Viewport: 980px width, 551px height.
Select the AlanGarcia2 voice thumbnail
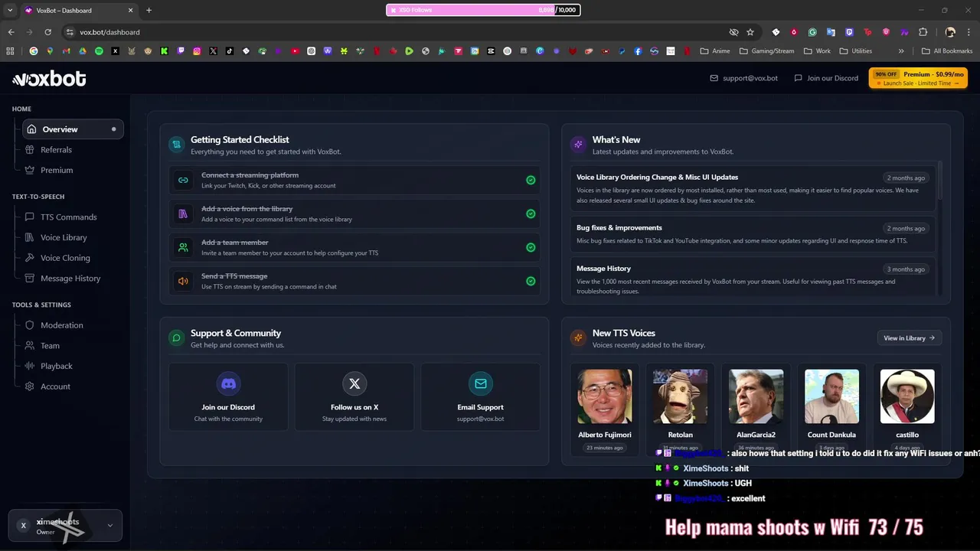pyautogui.click(x=756, y=396)
